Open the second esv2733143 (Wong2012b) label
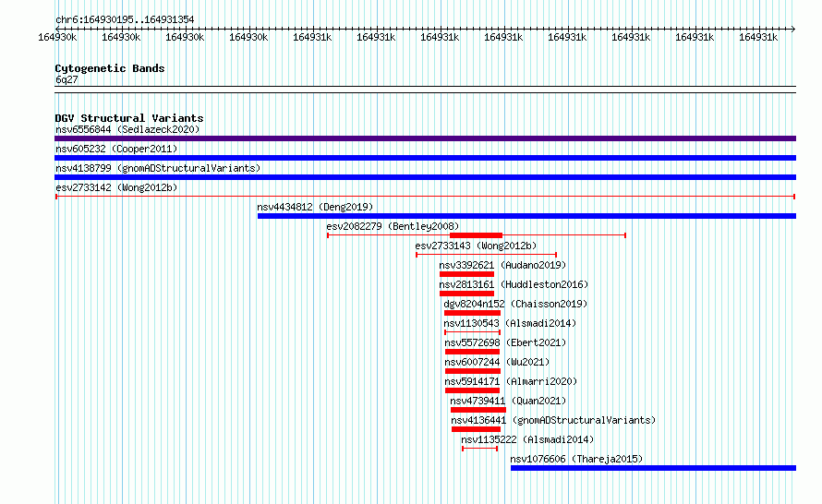This screenshot has height=504, width=822. 476,246
